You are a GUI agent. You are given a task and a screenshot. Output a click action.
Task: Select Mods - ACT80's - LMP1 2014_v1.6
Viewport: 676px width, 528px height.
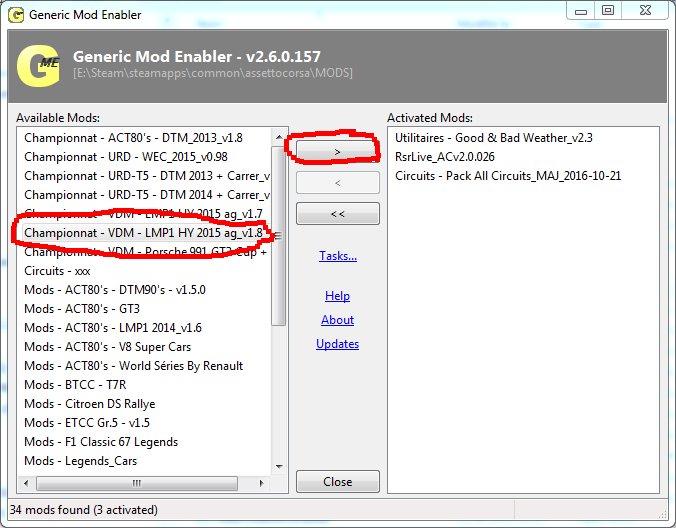pos(113,328)
